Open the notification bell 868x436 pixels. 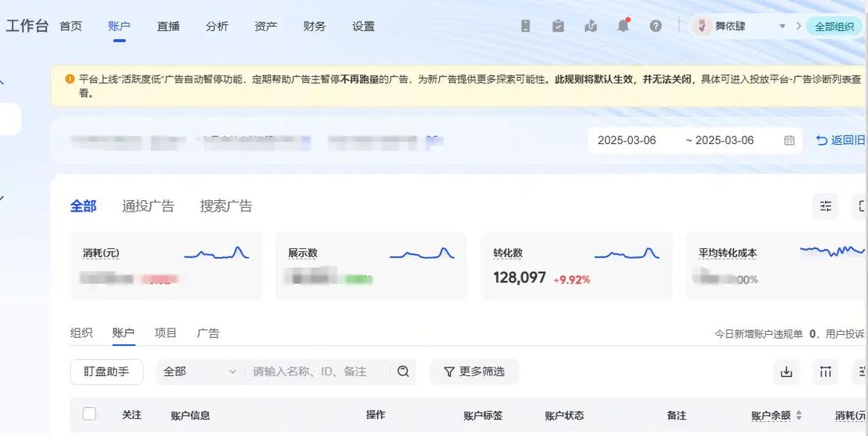pos(623,26)
